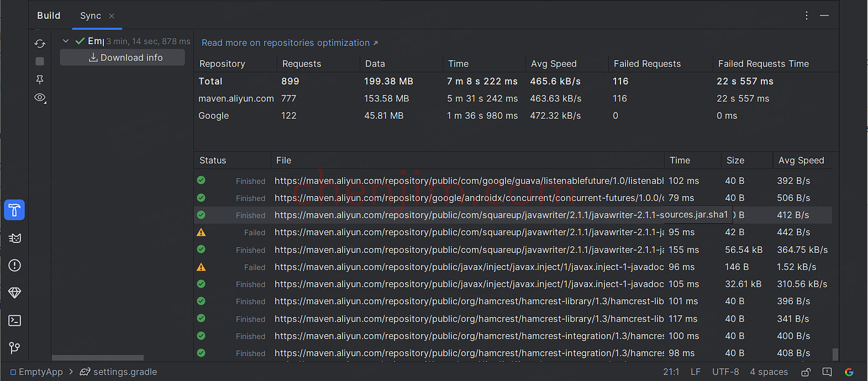Screen dimensions: 868x381
Task: Click the Stop build square icon
Action: [x=40, y=61]
